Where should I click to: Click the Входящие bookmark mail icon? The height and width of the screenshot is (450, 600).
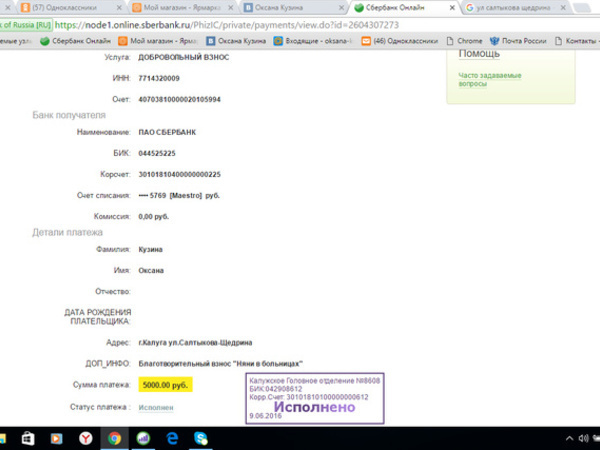click(278, 41)
